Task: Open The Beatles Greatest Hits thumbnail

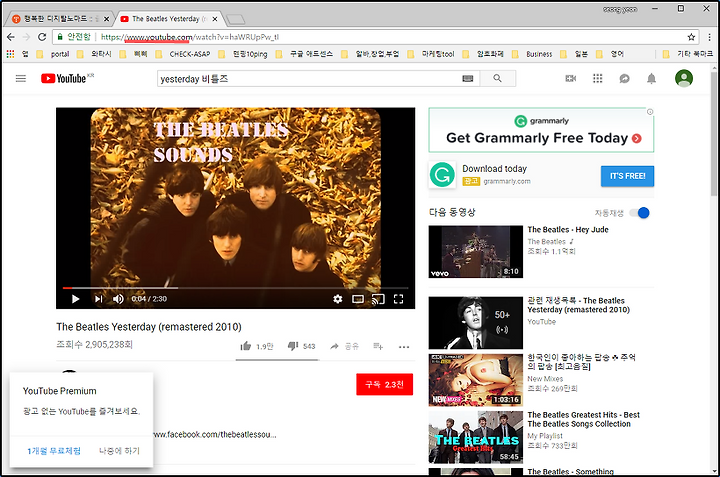Action: 476,437
